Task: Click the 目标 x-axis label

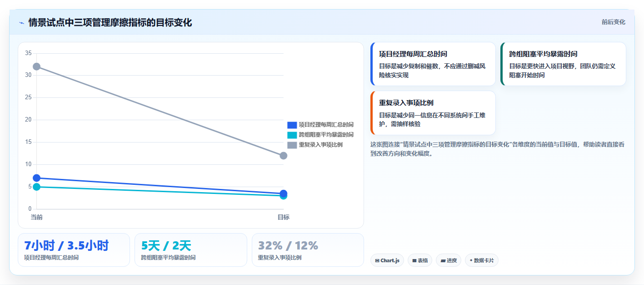Action: [x=284, y=217]
